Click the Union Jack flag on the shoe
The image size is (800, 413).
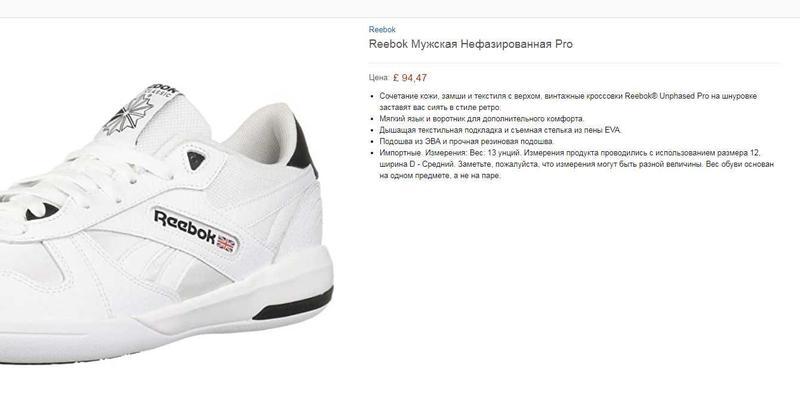(226, 243)
